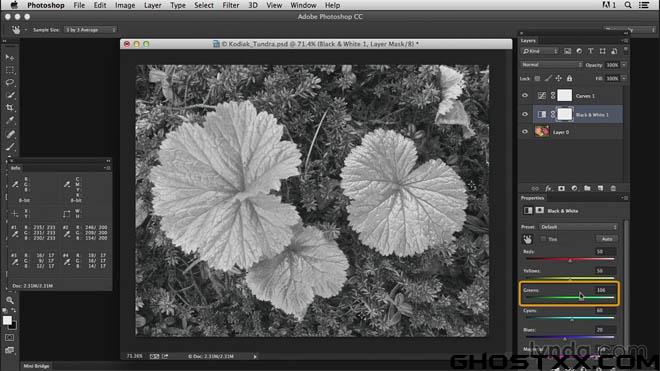Enable the Tint checkbox
Image resolution: width=660 pixels, height=371 pixels.
point(543,239)
